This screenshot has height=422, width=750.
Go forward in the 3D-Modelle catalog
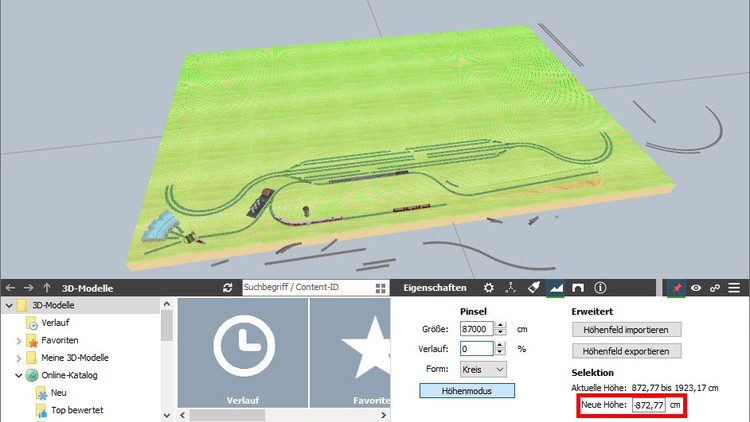29,288
